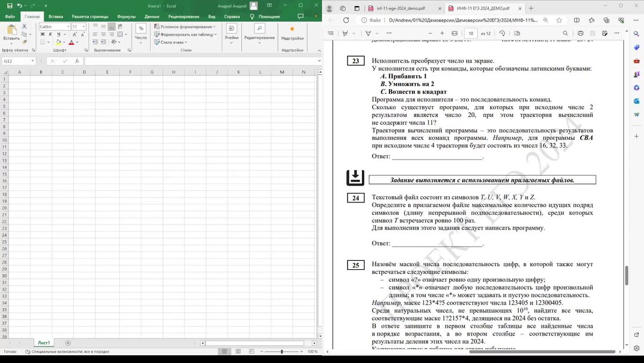
Task: Open the Файл tab in Excel
Action: [10, 17]
